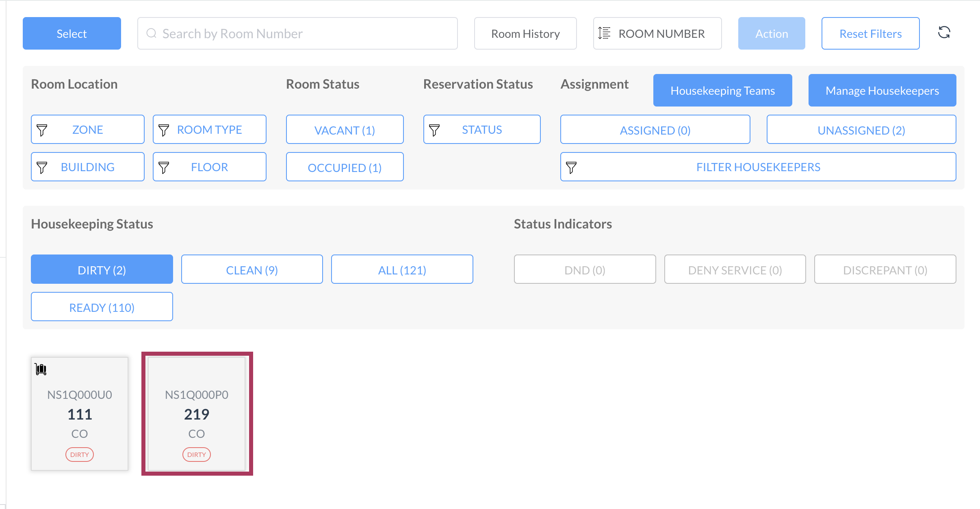This screenshot has height=509, width=980.
Task: Expand the FILTER HOUSEKEEPERS dropdown
Action: 758,167
